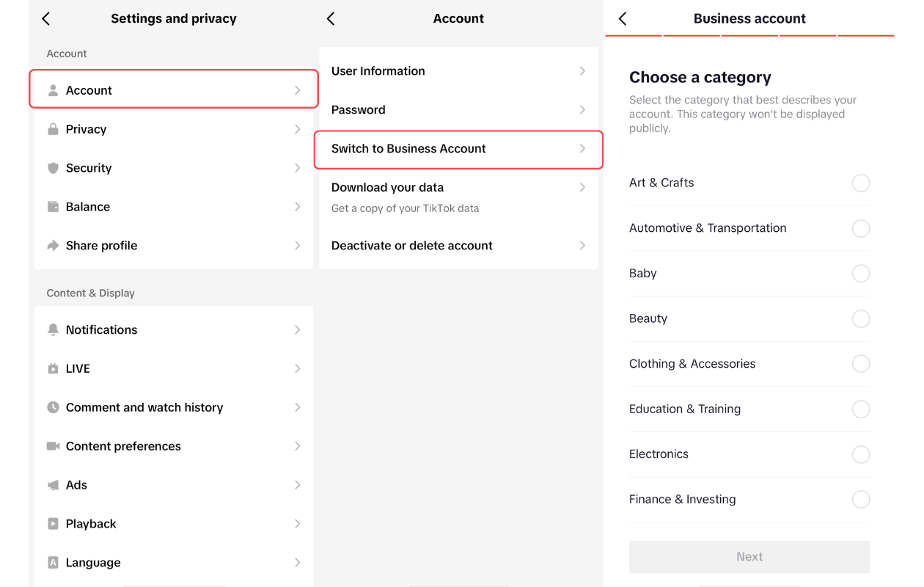The width and height of the screenshot is (924, 587).
Task: Tap Deactivate or delete account
Action: pos(458,246)
